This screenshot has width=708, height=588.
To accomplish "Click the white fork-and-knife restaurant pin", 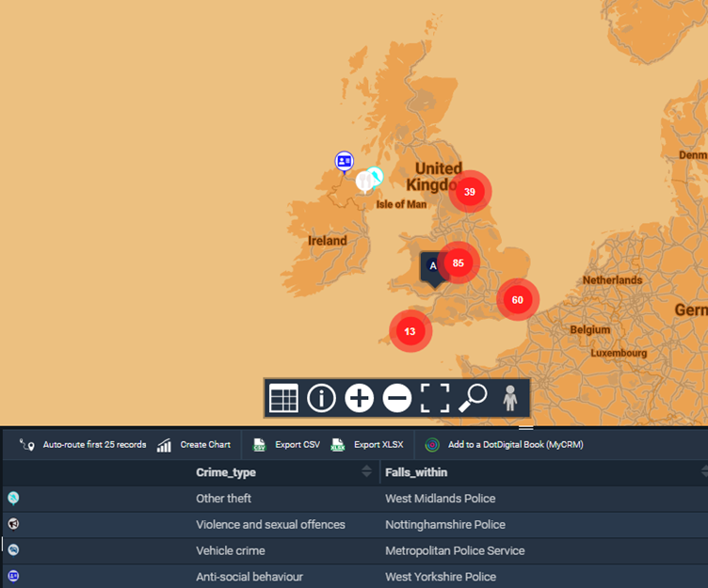I will [x=363, y=180].
